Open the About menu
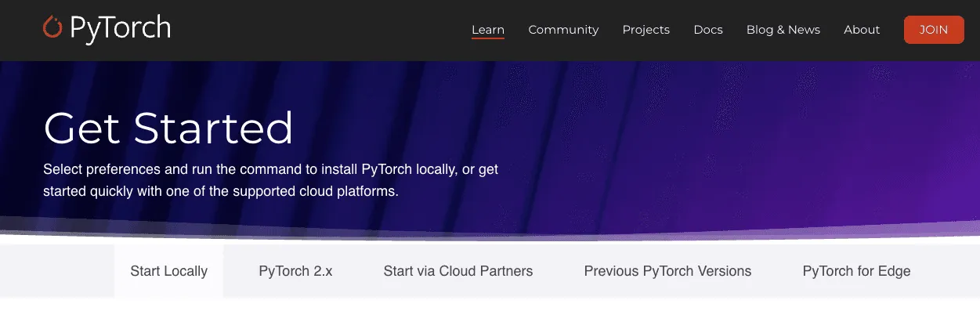980x311 pixels. 862,30
